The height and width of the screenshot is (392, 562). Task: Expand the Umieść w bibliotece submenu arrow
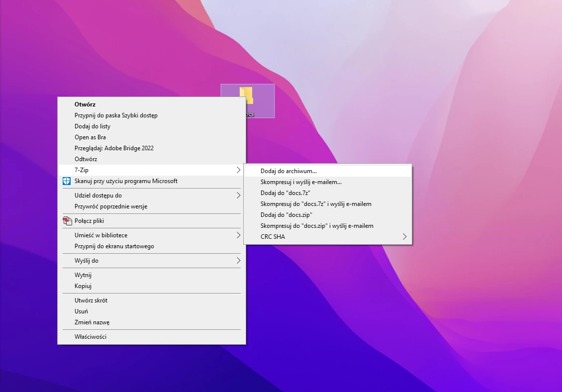tap(238, 235)
